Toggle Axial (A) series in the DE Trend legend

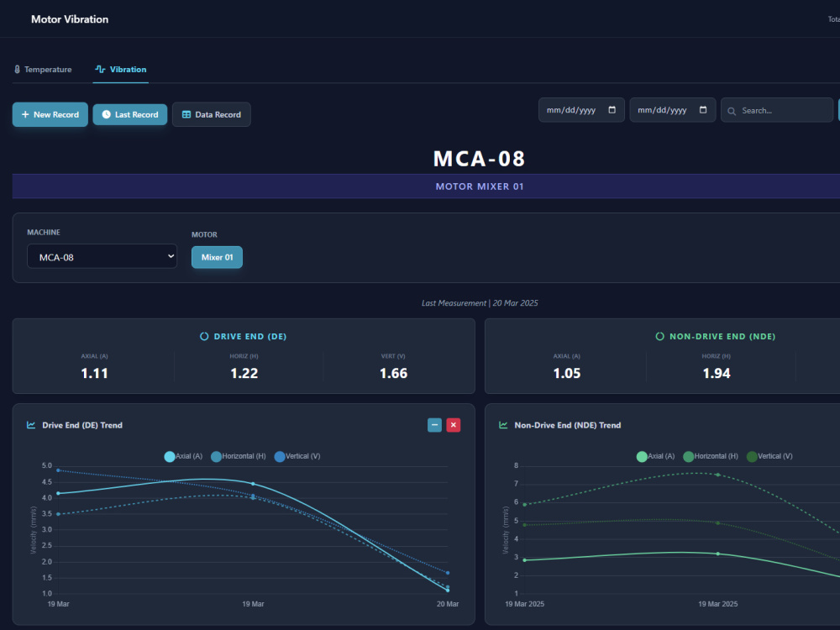pos(183,456)
